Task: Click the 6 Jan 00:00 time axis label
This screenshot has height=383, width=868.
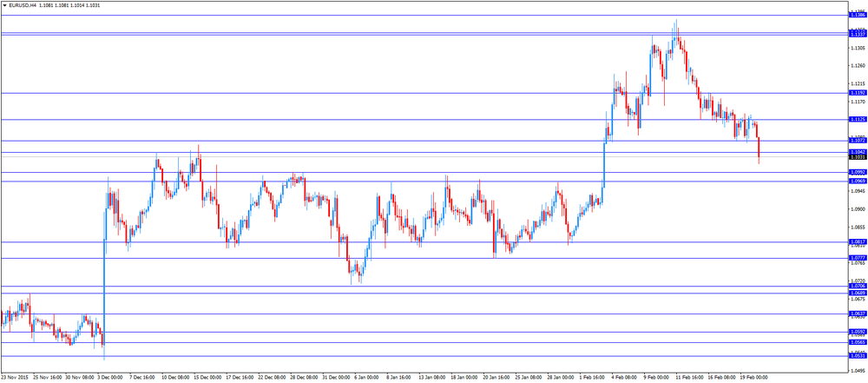Action: click(366, 378)
